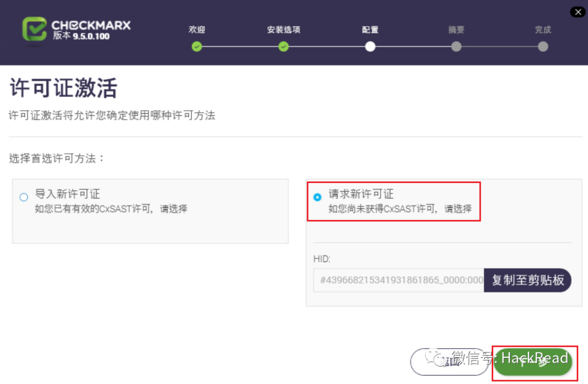
Task: Select the 请求新许可证 radio option
Action: pos(317,197)
